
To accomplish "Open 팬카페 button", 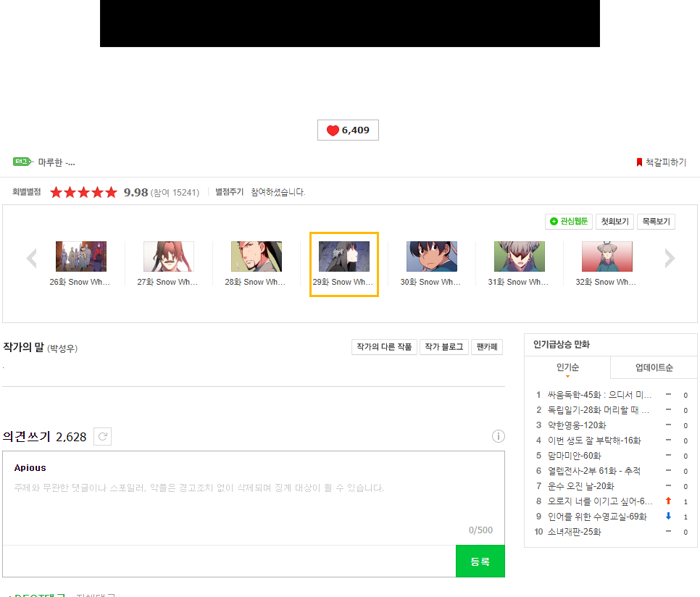I will point(487,347).
